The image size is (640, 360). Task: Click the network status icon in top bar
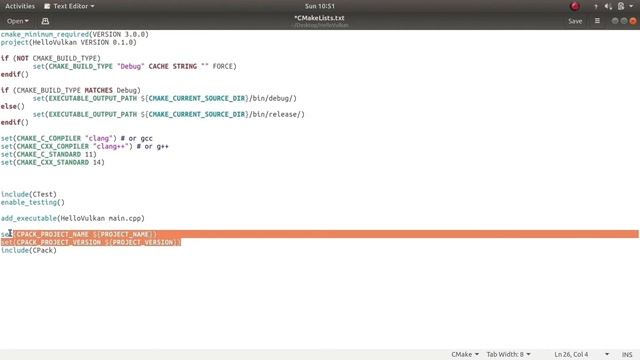coord(596,6)
